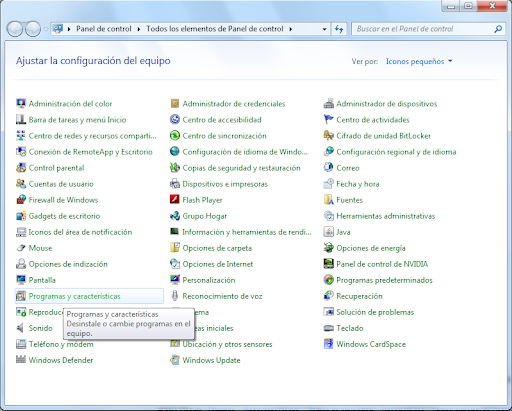Open the Cuentas de usuario icon
Image resolution: width=512 pixels, height=411 pixels.
coord(21,184)
